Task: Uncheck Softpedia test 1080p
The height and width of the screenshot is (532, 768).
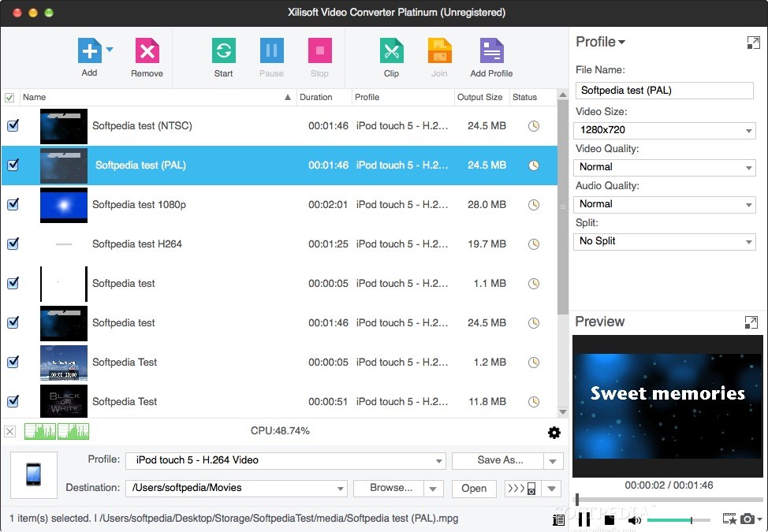Action: point(13,205)
